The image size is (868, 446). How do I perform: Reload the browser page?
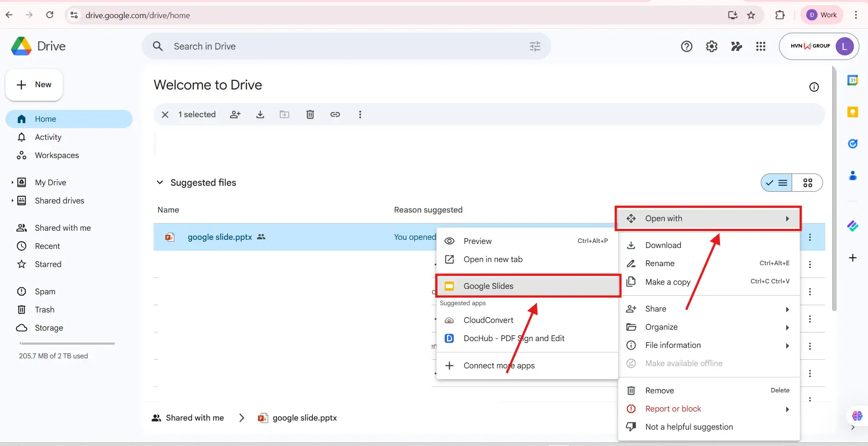(x=50, y=15)
